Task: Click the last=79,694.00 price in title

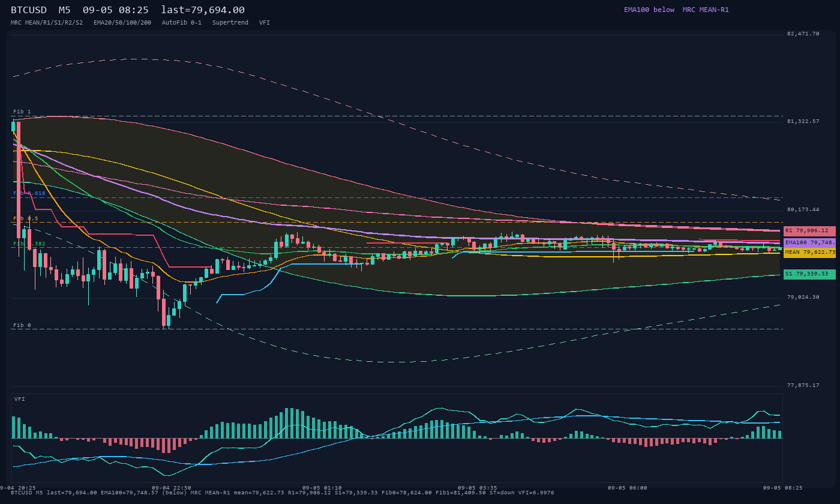Action: pyautogui.click(x=203, y=10)
